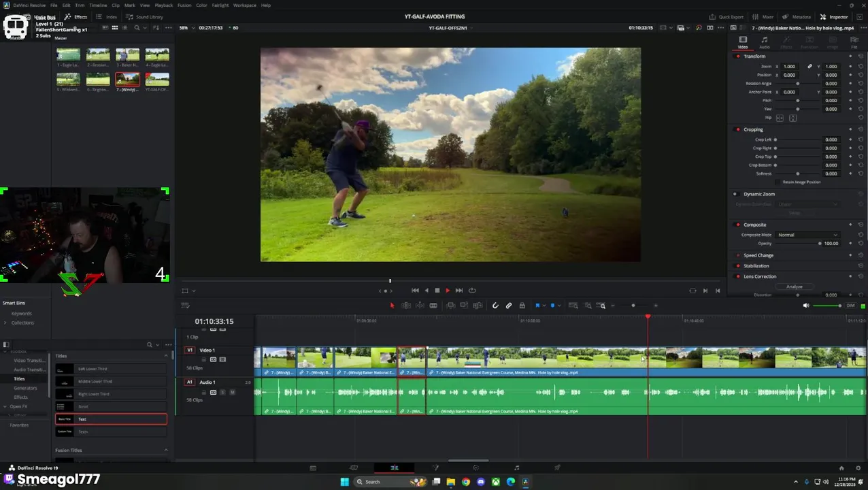Expand the Stabilization section
868x490 pixels.
pos(756,266)
